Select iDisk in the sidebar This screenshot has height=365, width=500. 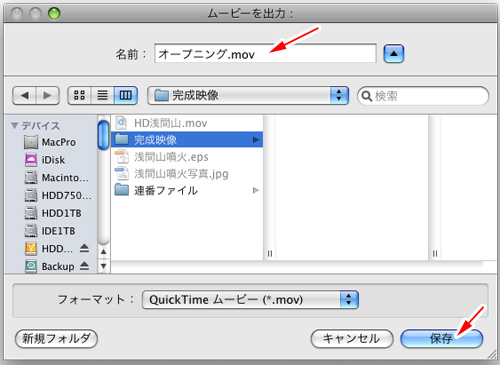coord(50,160)
